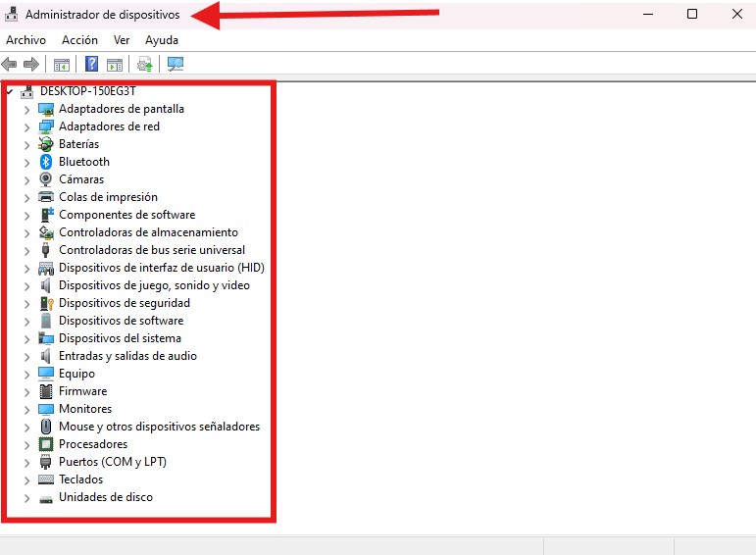Select the Baterías row label
This screenshot has height=555, width=756.
[78, 144]
